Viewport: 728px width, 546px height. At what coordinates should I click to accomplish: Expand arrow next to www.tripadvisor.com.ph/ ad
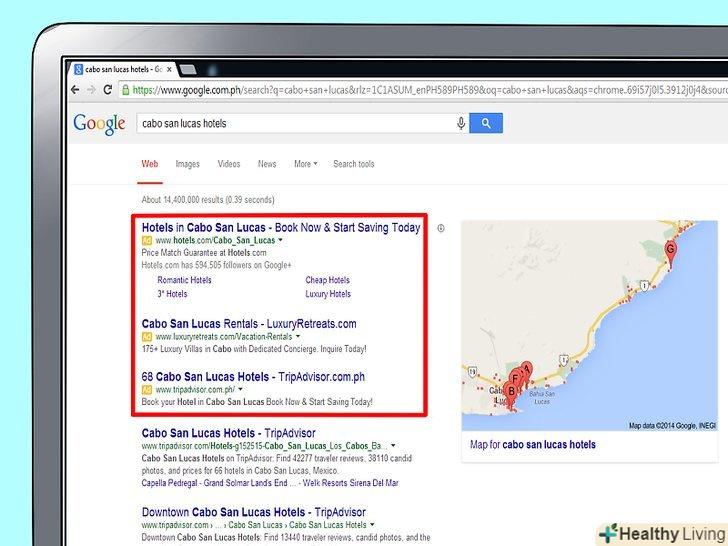tap(240, 389)
